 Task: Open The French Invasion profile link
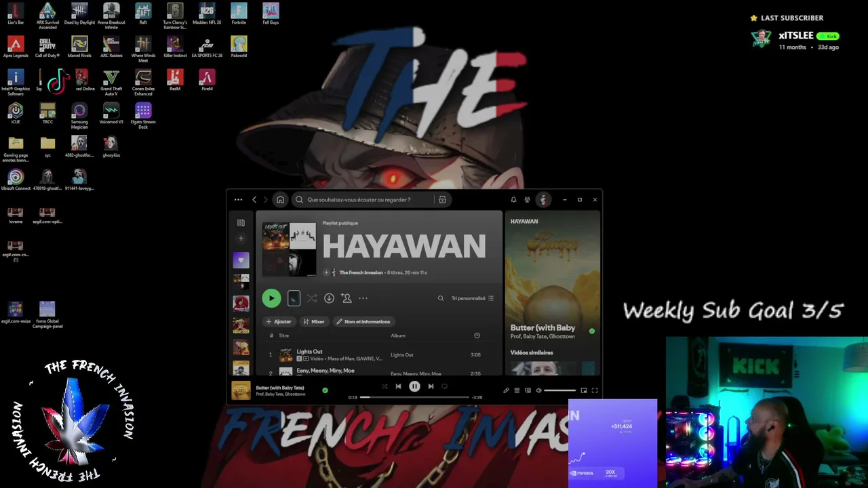(361, 272)
